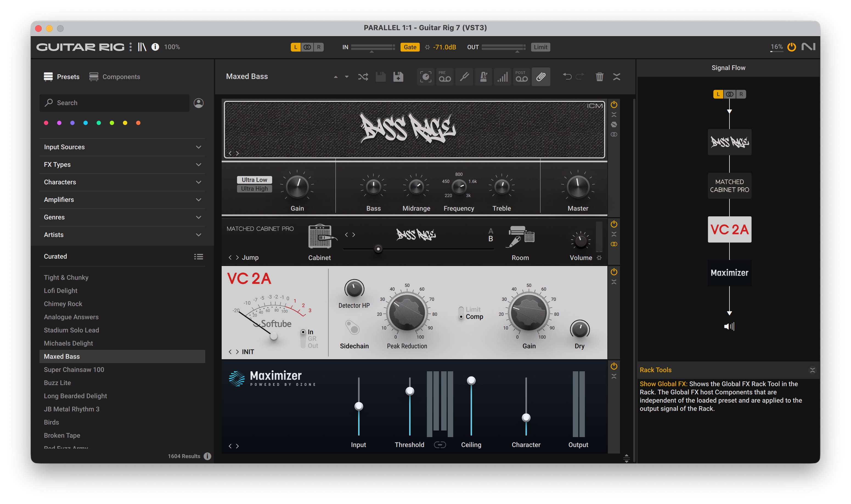Toggle the plugin master power button
The width and height of the screenshot is (851, 504).
click(x=791, y=47)
